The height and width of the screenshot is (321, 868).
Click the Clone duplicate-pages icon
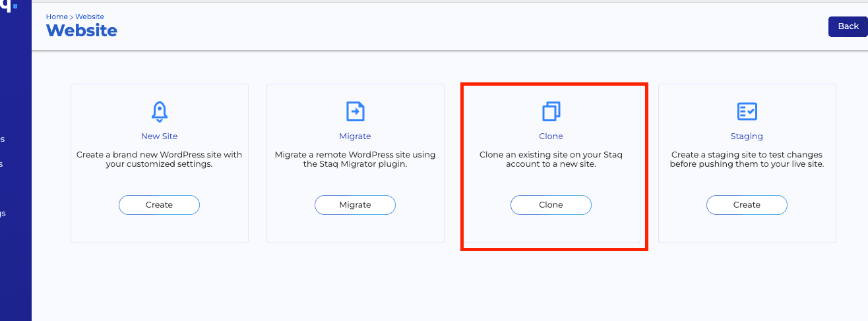click(x=551, y=111)
